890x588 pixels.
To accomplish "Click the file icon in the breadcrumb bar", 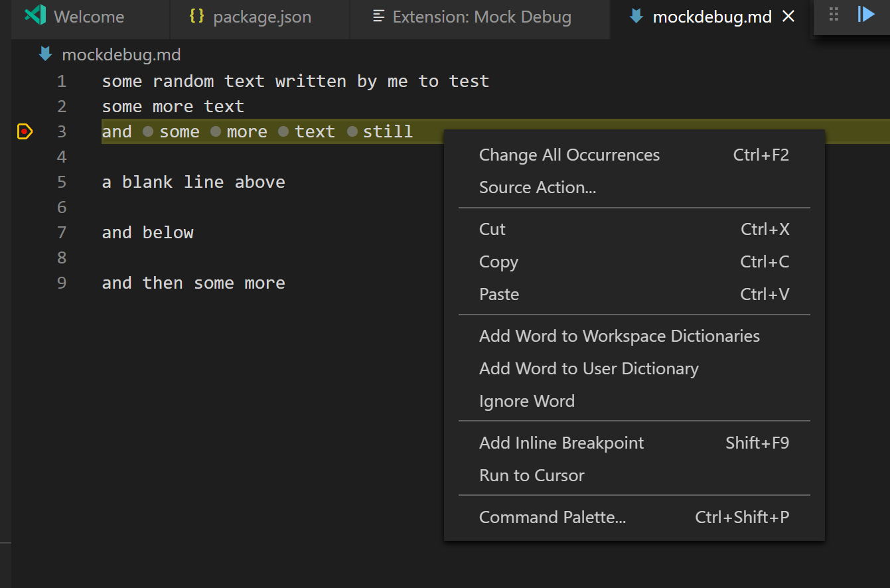I will tap(44, 54).
